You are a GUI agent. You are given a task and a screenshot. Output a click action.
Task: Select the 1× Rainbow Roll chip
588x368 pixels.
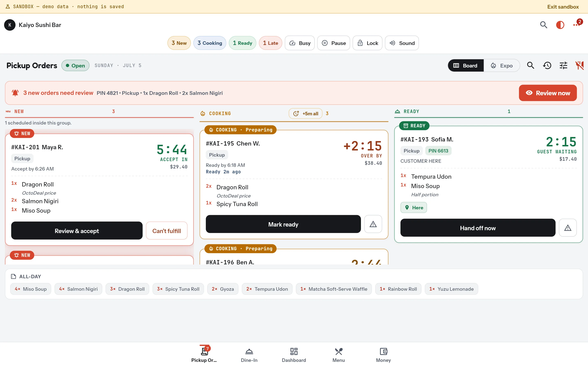(x=398, y=289)
